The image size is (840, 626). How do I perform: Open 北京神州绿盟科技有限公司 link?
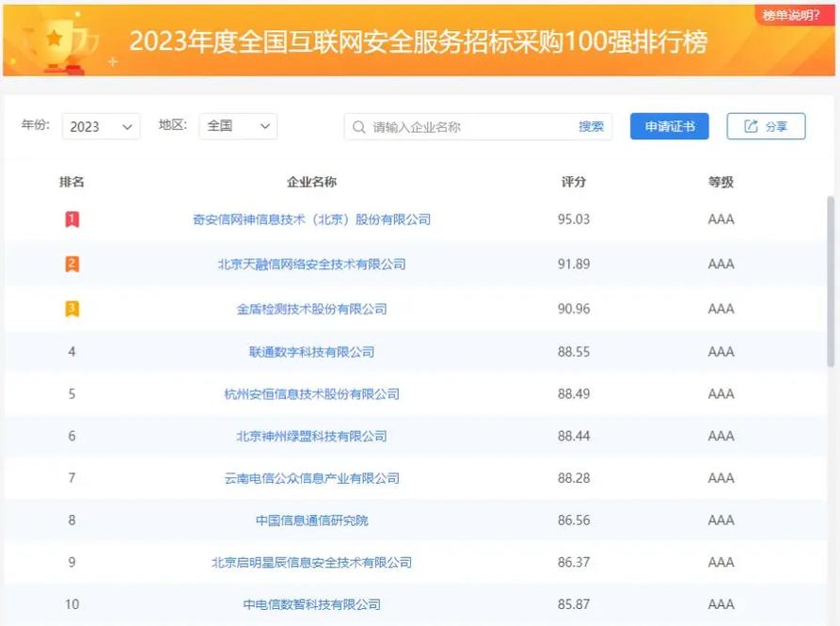click(x=311, y=436)
